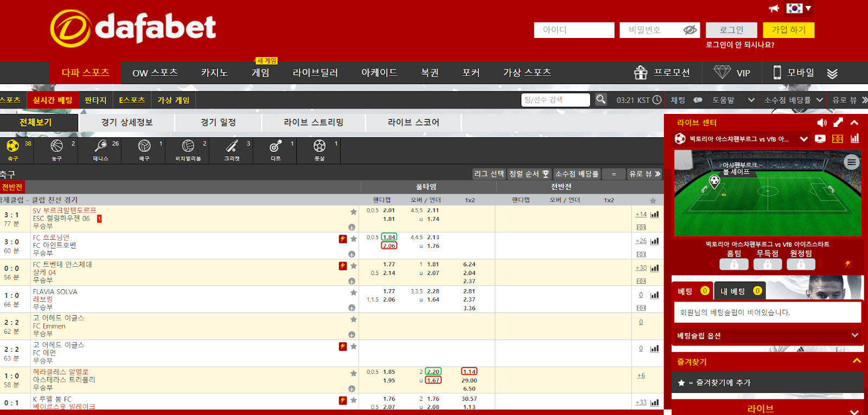Screen dimensions: 868x415
Task: Open the promotions gift icon
Action: tap(641, 72)
